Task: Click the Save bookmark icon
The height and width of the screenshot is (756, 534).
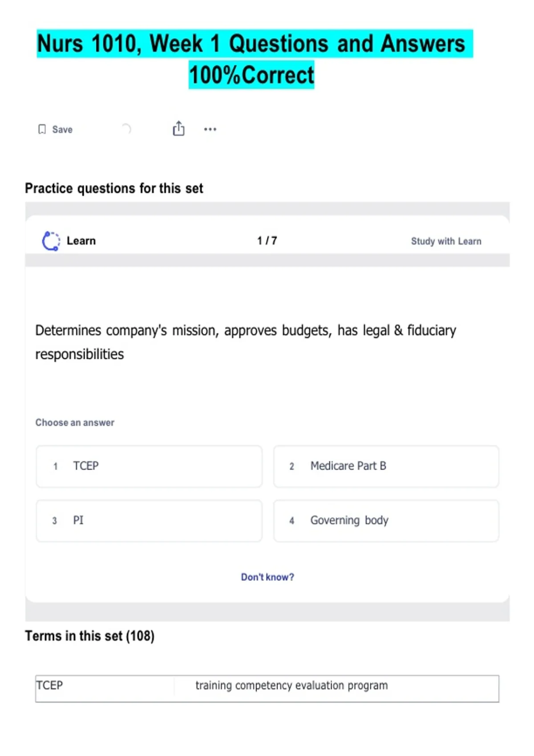Action: 42,129
